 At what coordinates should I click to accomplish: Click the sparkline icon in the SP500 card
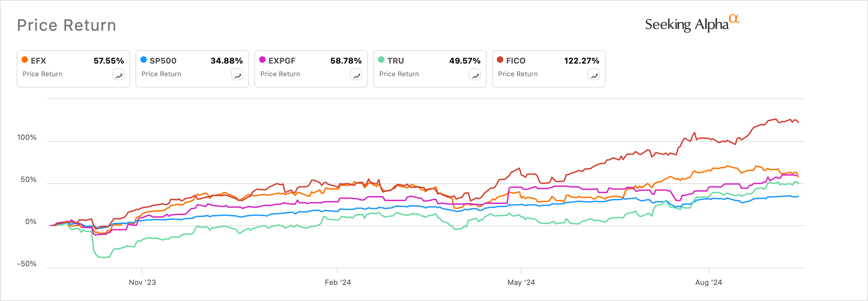[x=238, y=75]
